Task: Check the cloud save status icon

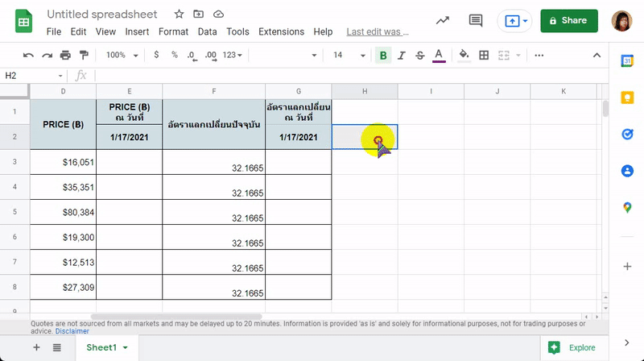Action: [x=218, y=14]
